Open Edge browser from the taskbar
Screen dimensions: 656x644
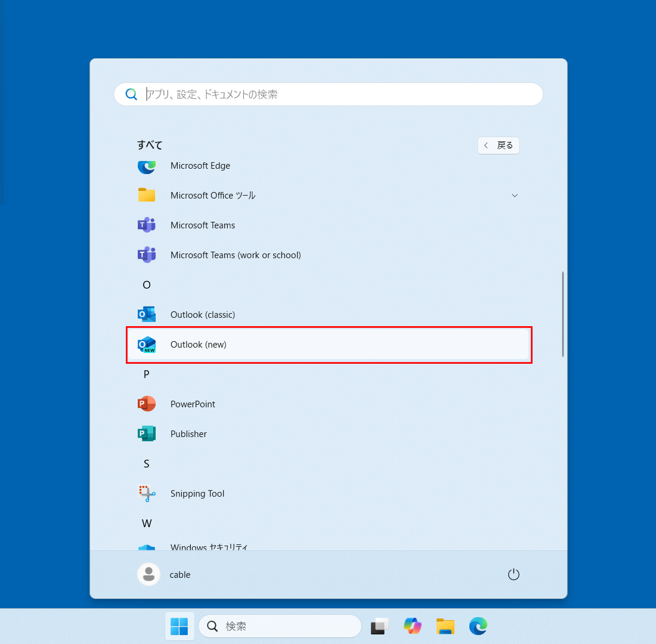[478, 626]
